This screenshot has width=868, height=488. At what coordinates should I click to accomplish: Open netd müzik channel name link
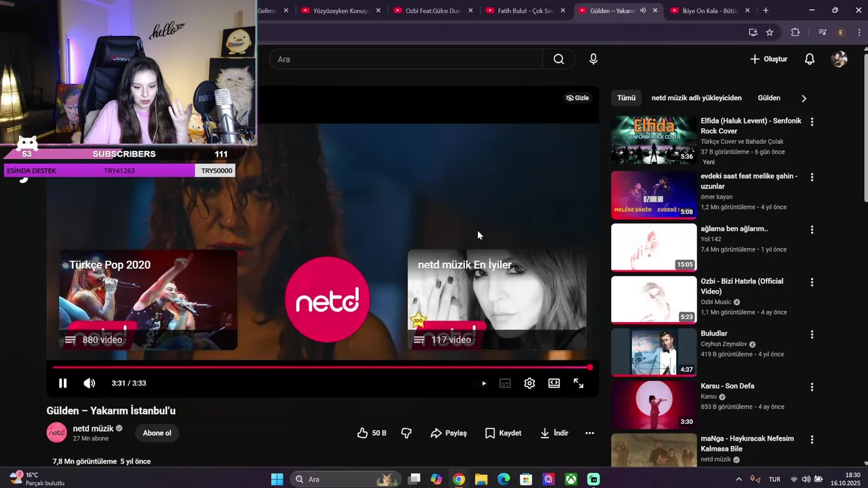tap(93, 428)
